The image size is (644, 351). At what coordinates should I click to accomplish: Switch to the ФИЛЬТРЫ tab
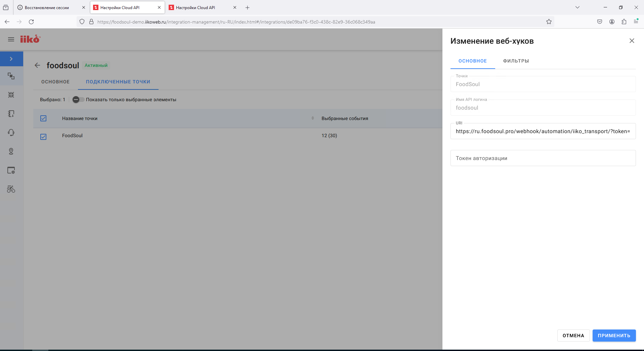tap(516, 61)
